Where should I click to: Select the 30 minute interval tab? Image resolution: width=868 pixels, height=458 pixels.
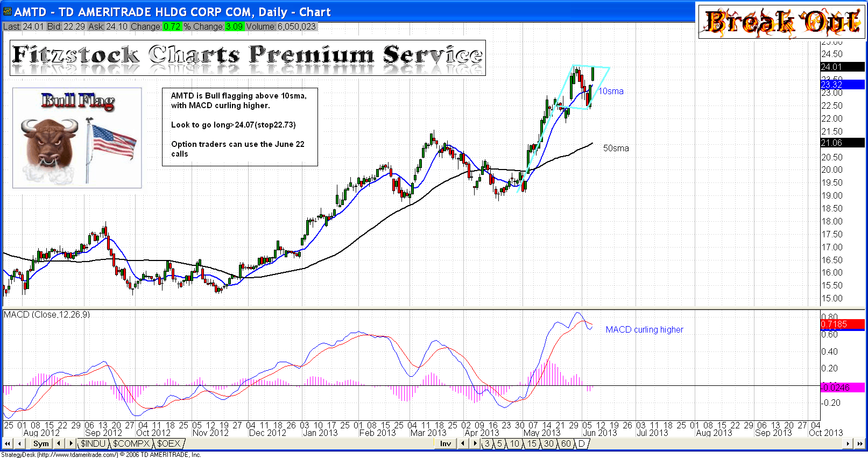pyautogui.click(x=548, y=443)
